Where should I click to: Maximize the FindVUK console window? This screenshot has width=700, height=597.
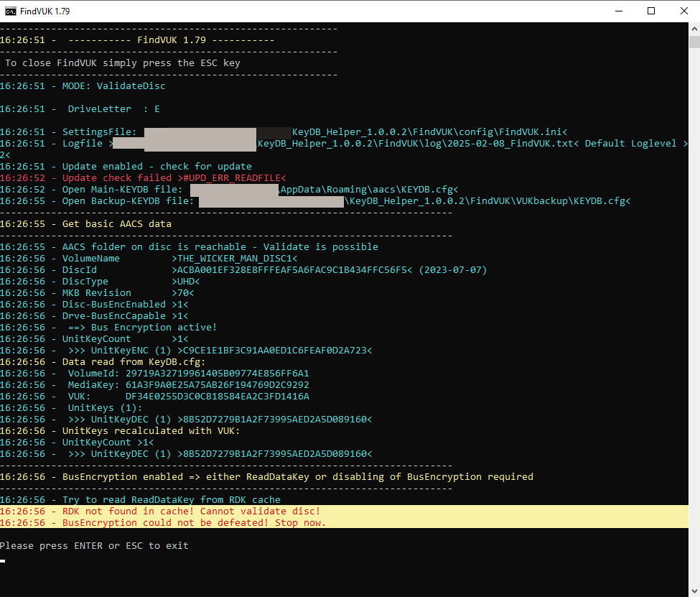[x=650, y=11]
